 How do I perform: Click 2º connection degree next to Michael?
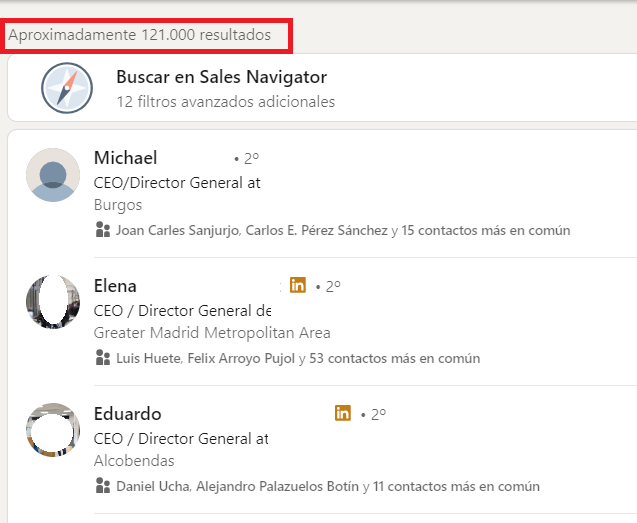pos(251,158)
